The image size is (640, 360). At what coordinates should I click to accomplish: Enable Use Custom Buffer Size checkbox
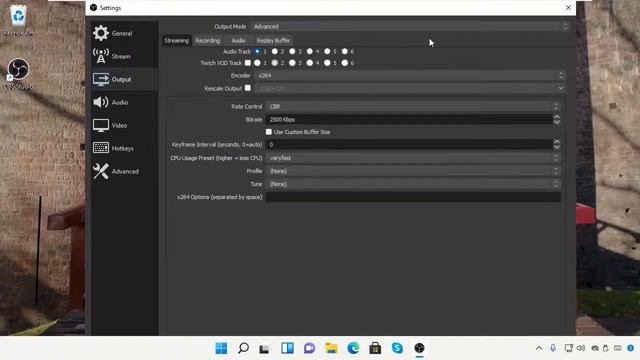point(269,132)
